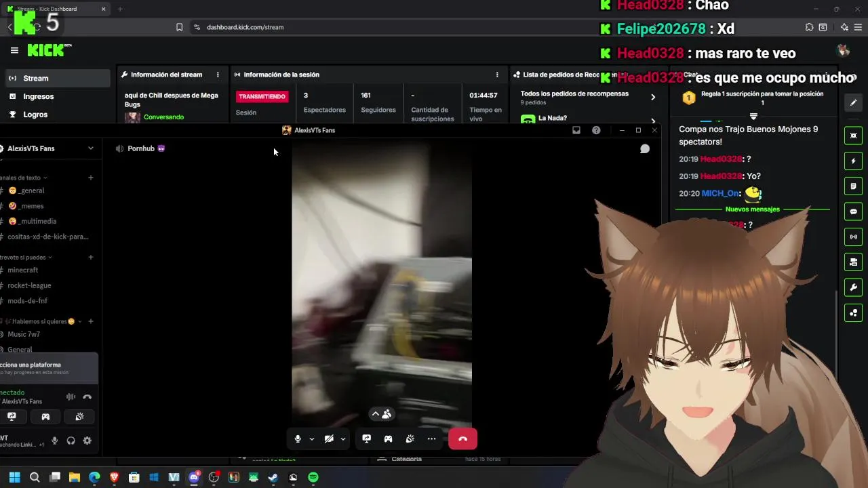Viewport: 868px width, 488px height.
Task: Share screen from sidebar voice panel
Action: 12,417
